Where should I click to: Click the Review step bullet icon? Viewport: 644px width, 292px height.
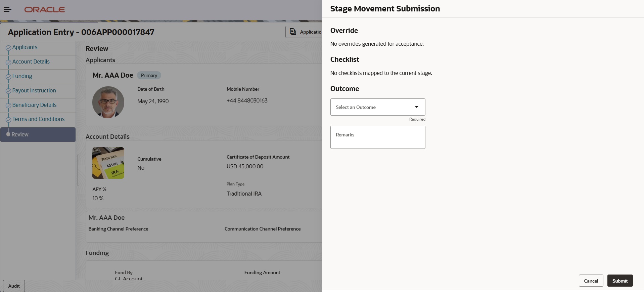[x=8, y=134]
